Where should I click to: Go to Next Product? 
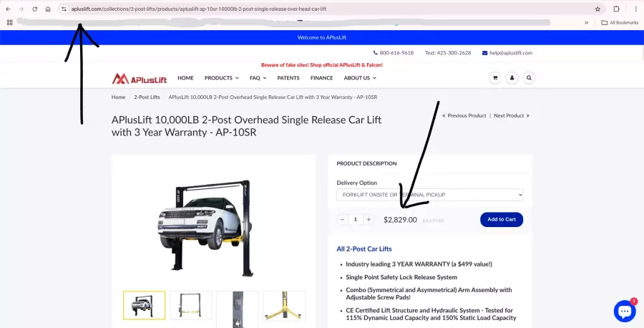[x=512, y=115]
